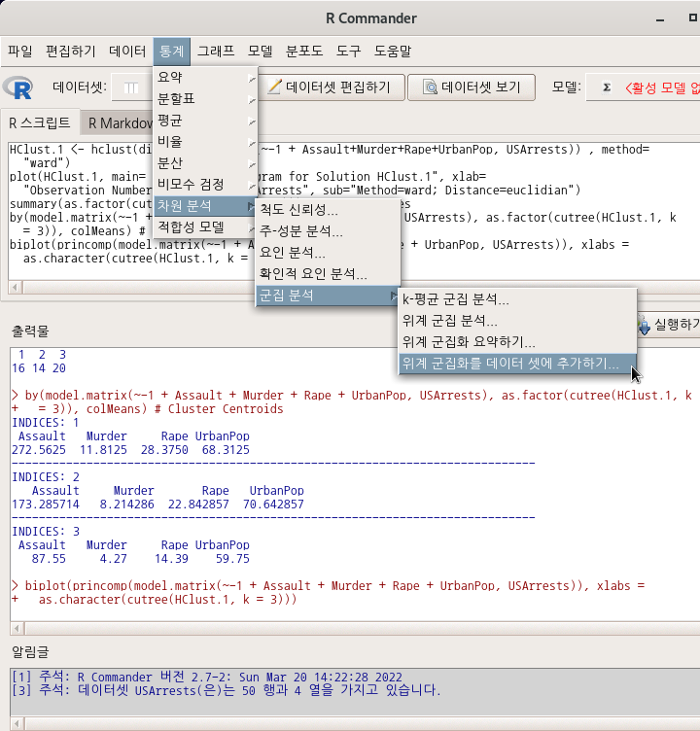Open the 데이터 menu
The image size is (700, 731).
(126, 51)
